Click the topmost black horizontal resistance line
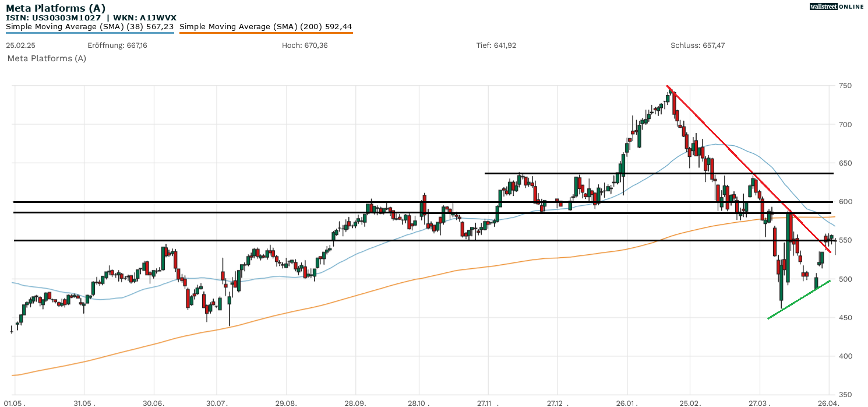The image size is (868, 407). 658,173
